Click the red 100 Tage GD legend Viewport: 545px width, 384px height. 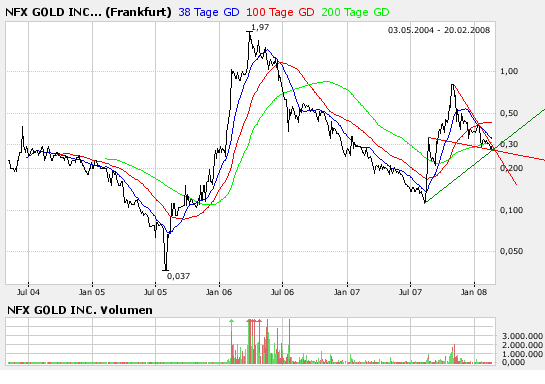pos(280,13)
